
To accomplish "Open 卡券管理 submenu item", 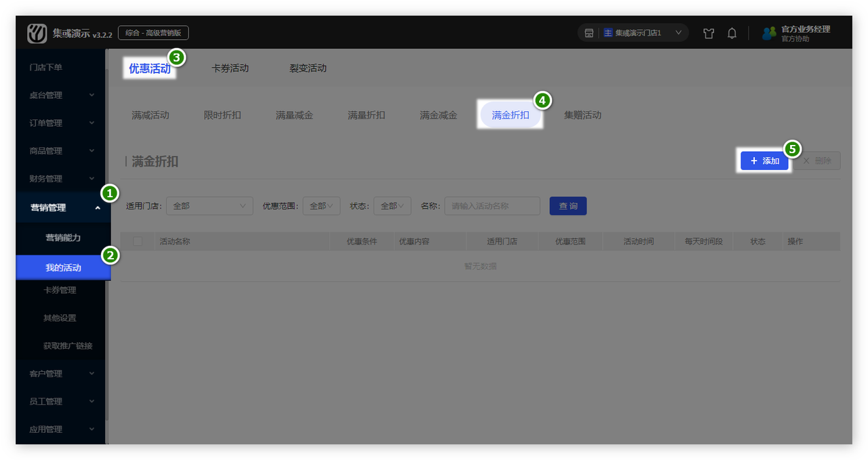I will (x=60, y=290).
